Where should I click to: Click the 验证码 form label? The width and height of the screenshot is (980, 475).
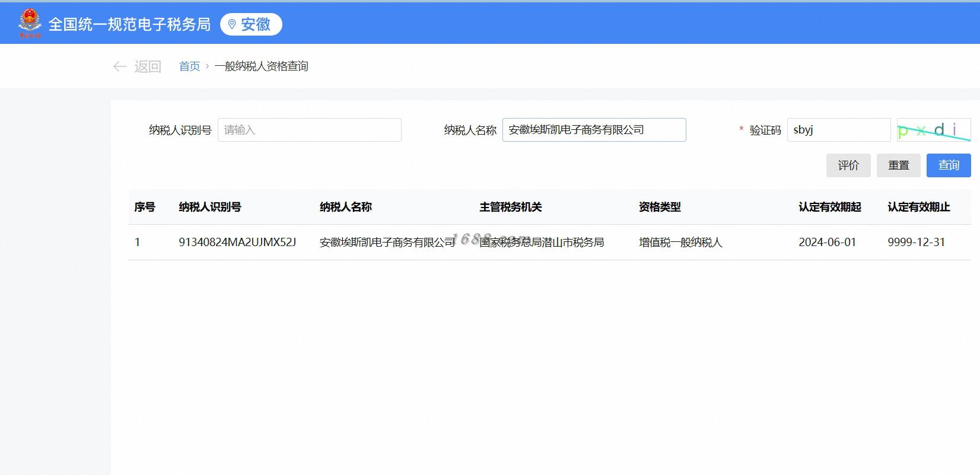pos(765,130)
